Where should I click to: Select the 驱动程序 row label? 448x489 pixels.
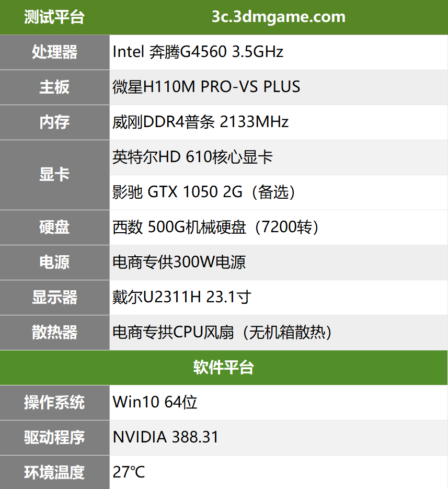click(54, 438)
